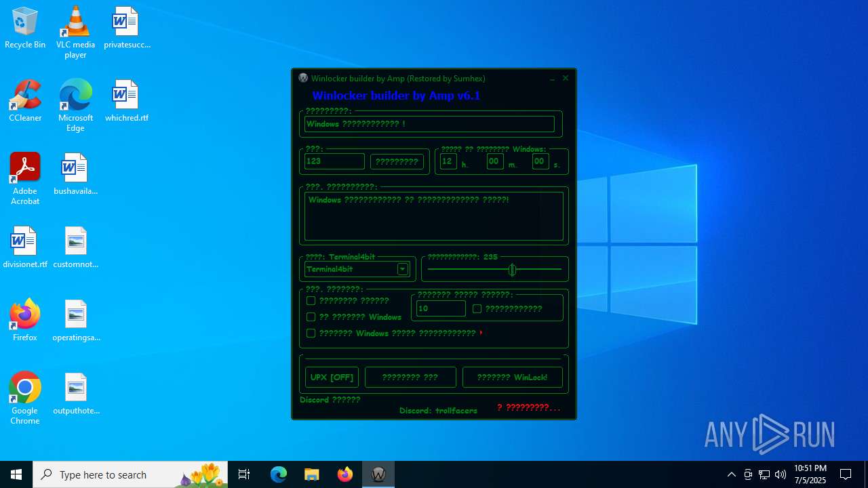868x488 pixels.
Task: Open the Windows Start menu
Action: tap(16, 474)
